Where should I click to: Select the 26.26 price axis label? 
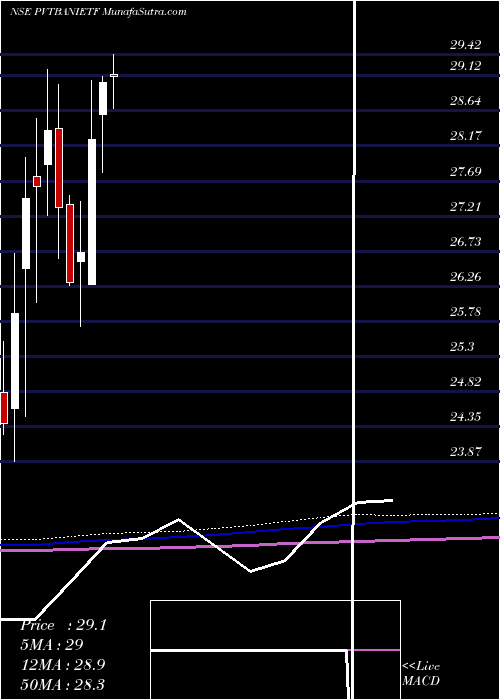(x=466, y=276)
